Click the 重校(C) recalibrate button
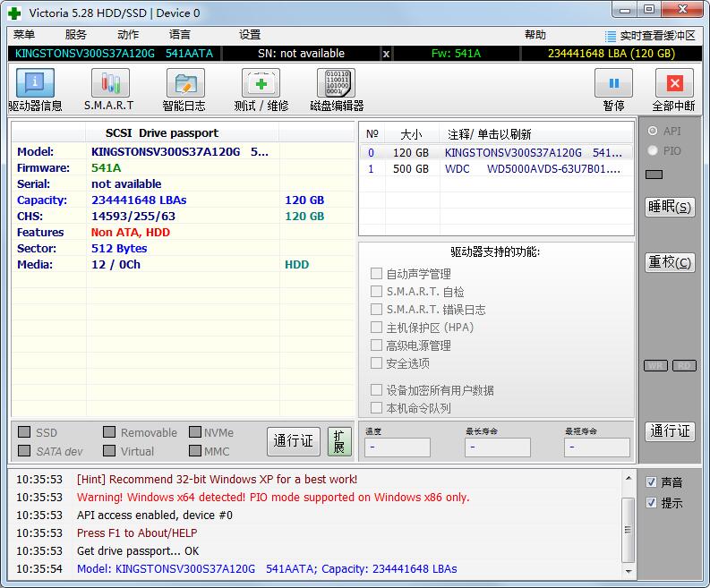The image size is (710, 588). (670, 262)
